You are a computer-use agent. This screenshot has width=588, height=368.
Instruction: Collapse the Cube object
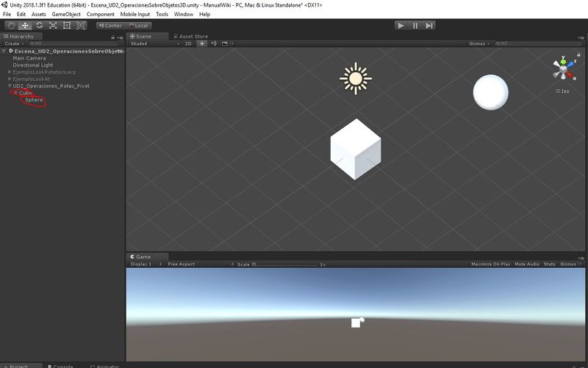15,93
